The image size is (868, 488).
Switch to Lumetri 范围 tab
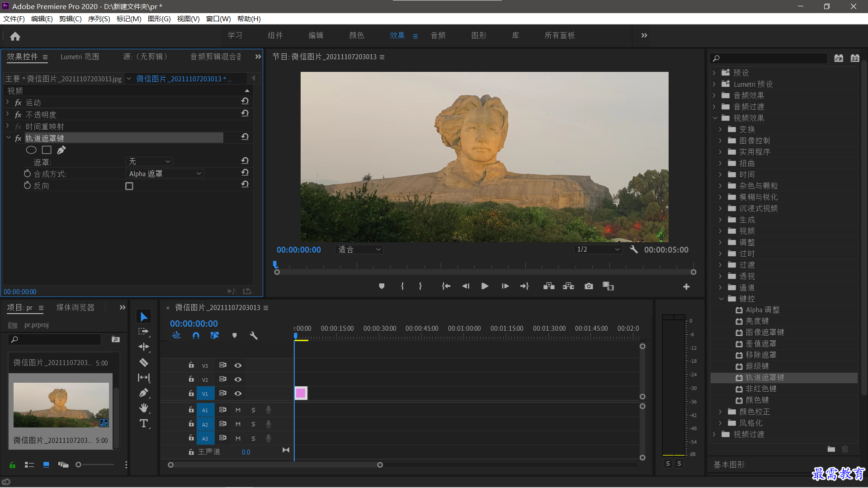click(x=80, y=56)
